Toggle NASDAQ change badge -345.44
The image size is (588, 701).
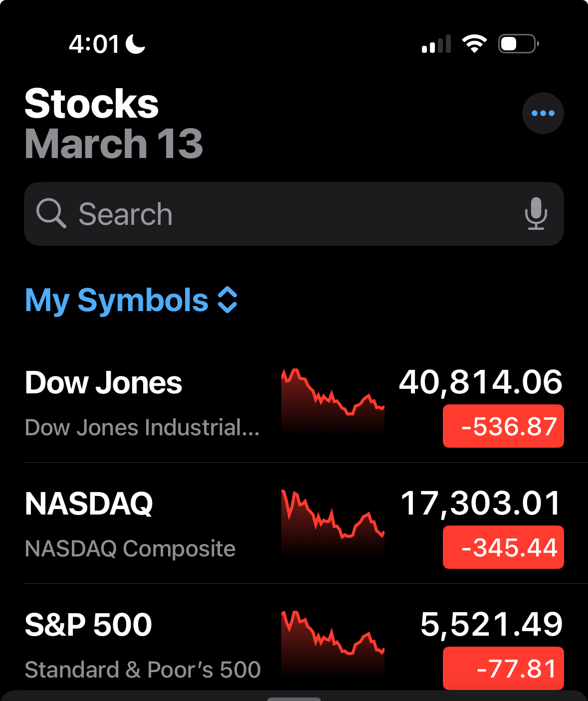click(503, 547)
